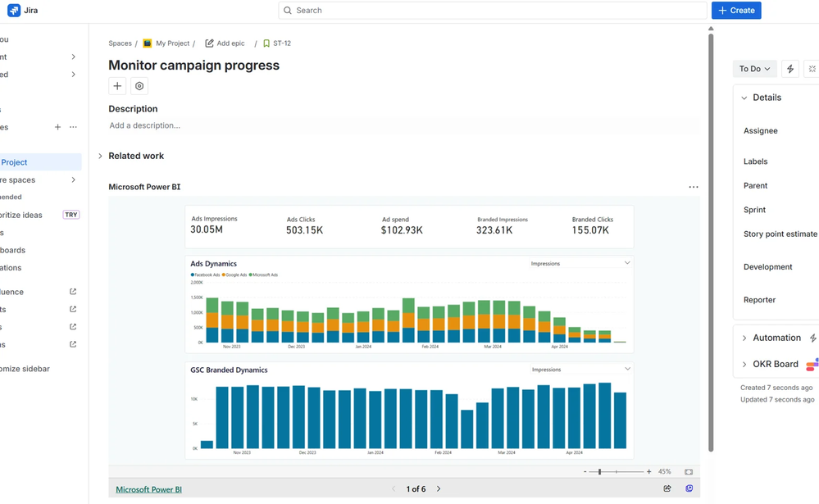Open the Dashboards sidebar item

(12, 250)
